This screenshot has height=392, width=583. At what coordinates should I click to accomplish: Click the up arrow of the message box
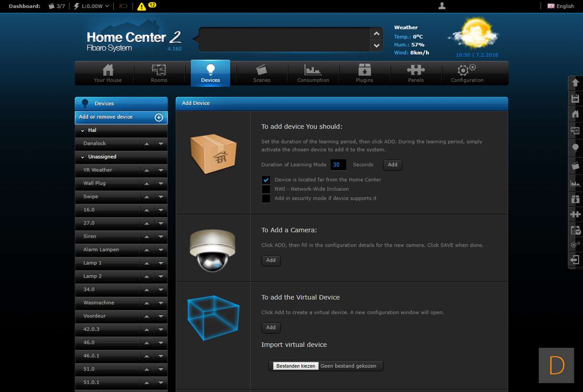click(x=377, y=34)
